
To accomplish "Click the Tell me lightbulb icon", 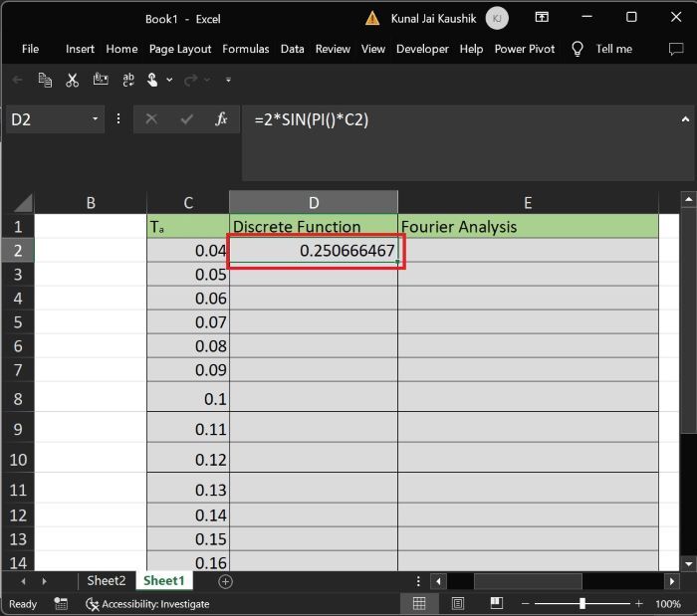I will [578, 49].
